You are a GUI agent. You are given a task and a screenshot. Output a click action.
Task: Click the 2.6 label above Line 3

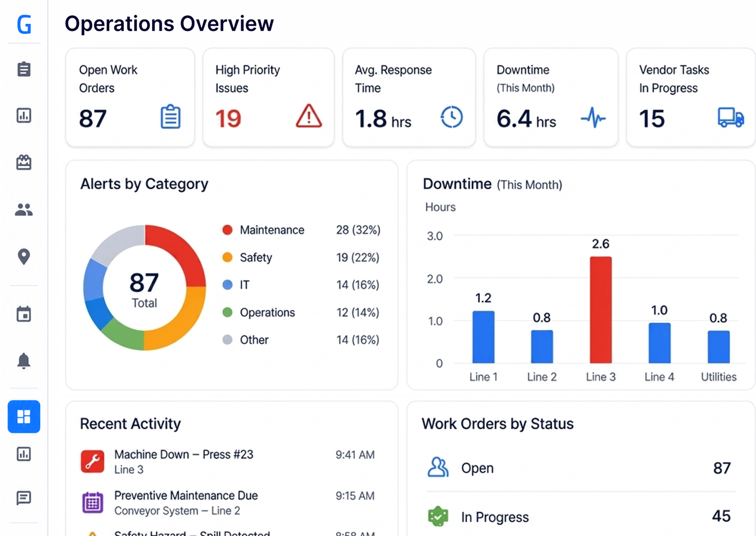600,244
